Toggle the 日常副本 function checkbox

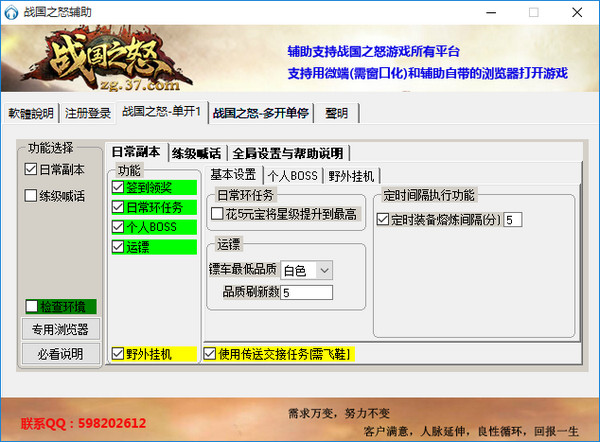pos(31,170)
